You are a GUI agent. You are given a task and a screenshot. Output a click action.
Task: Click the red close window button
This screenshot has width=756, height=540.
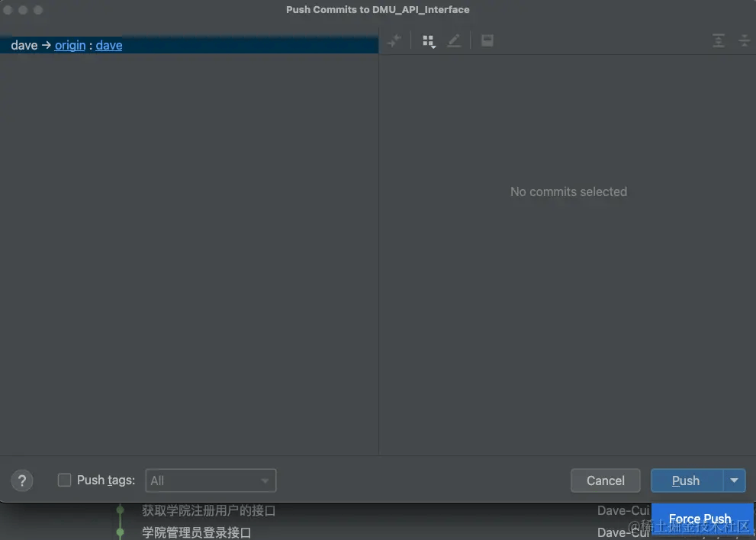click(x=8, y=10)
